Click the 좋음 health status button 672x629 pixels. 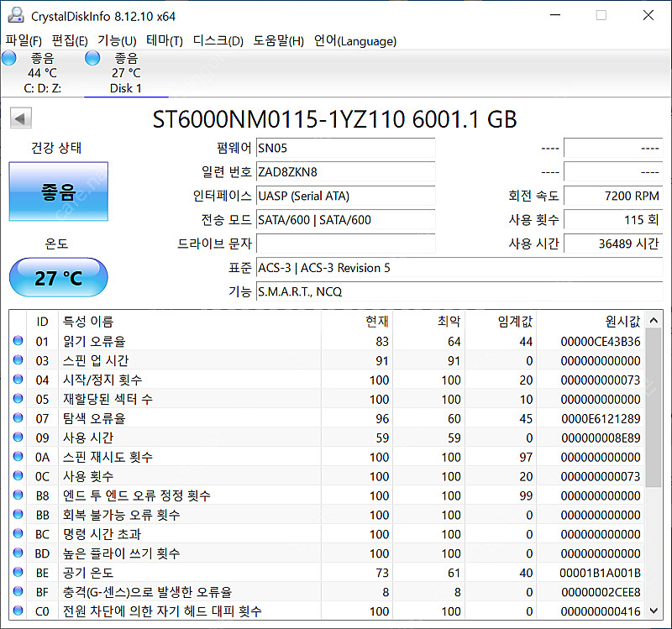coord(59,191)
